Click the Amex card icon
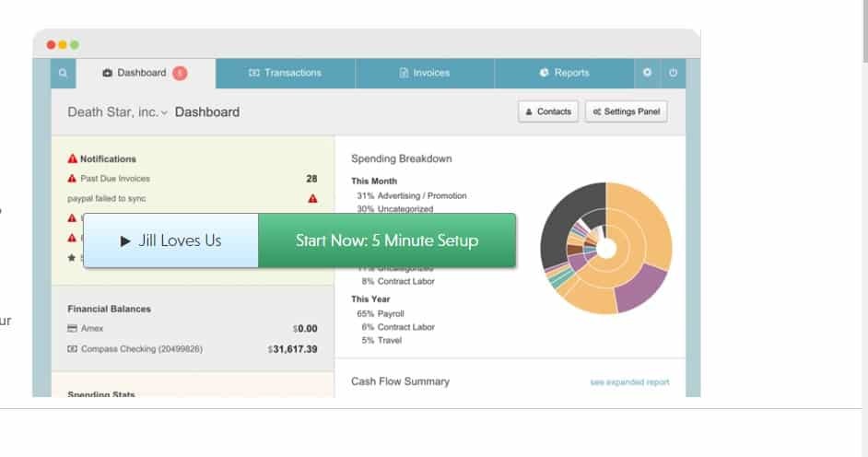Image resolution: width=868 pixels, height=457 pixels. coord(73,328)
